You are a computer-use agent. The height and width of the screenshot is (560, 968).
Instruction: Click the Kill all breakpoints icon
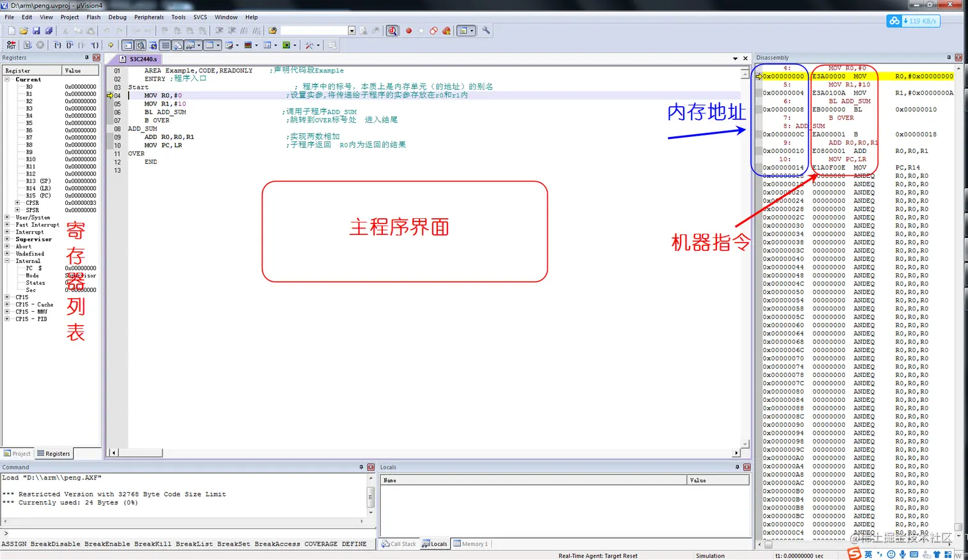point(446,30)
